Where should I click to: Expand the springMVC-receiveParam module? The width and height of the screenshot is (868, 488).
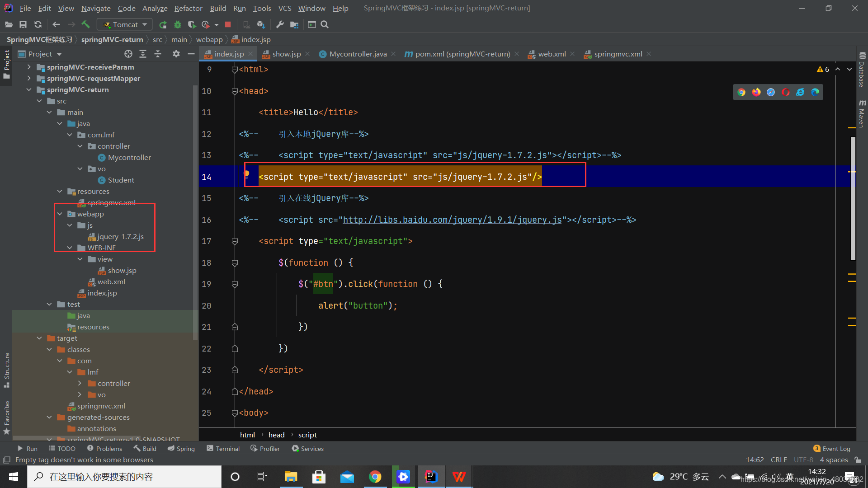29,67
